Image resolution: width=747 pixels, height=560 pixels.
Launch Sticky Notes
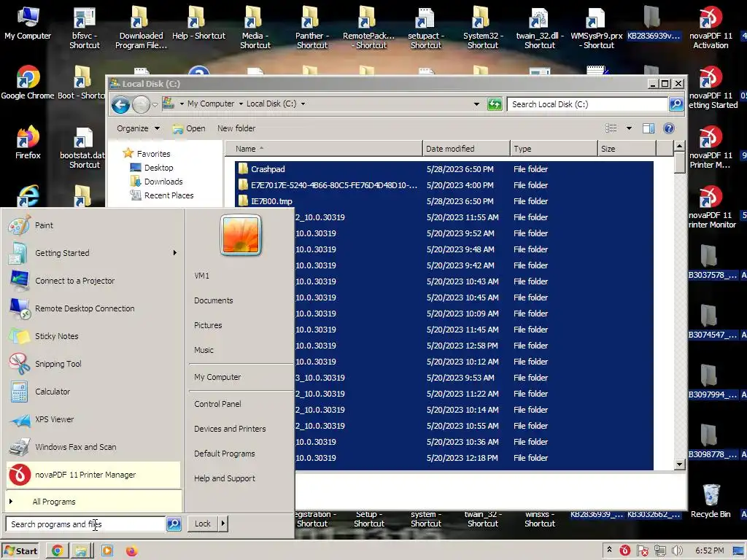click(94, 335)
